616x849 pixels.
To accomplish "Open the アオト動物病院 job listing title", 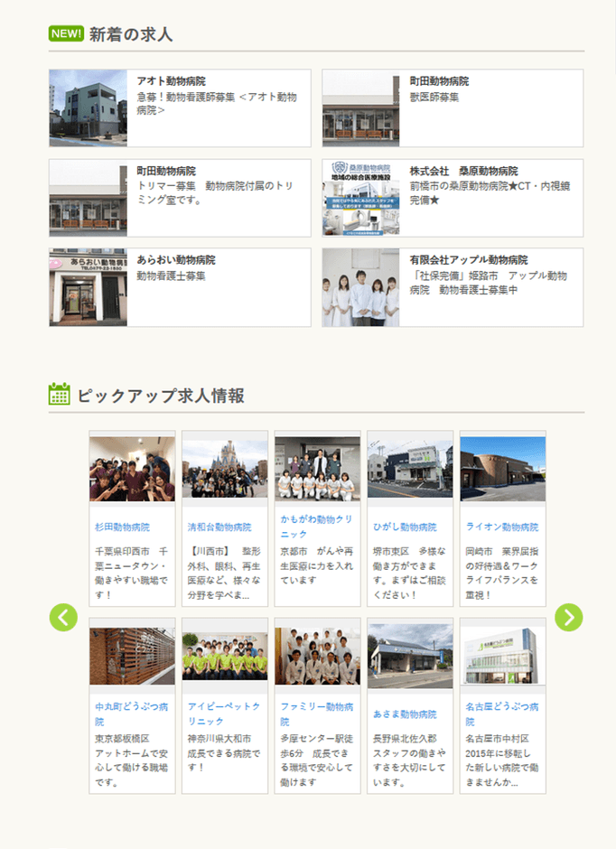I will tap(171, 81).
